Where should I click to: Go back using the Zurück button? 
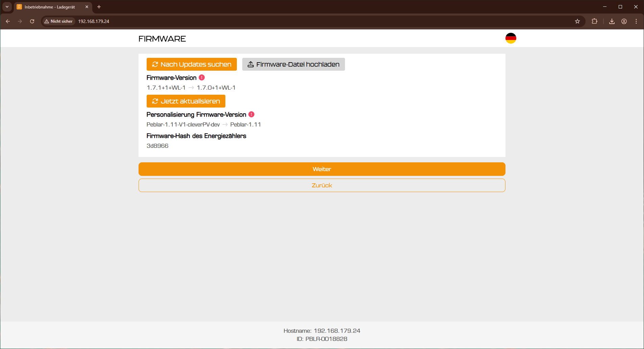322,185
